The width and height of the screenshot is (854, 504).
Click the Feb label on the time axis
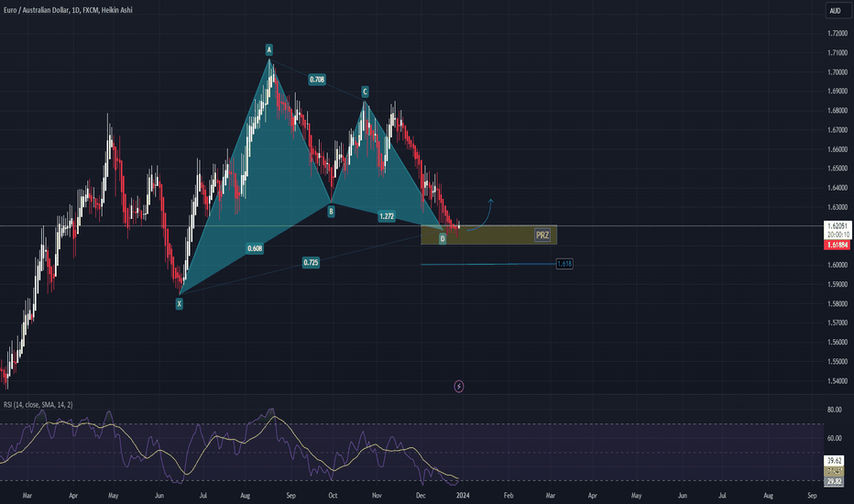(x=509, y=495)
